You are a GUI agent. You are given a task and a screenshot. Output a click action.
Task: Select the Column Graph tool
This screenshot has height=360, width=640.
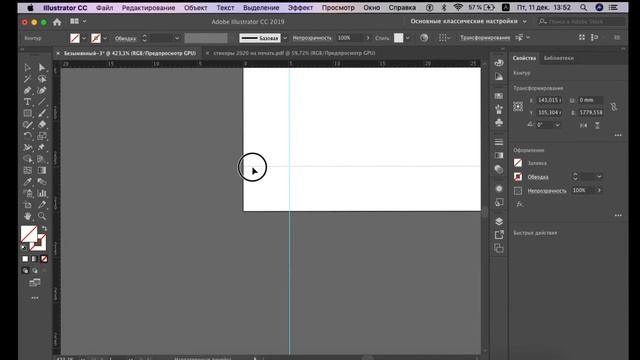pos(42,193)
